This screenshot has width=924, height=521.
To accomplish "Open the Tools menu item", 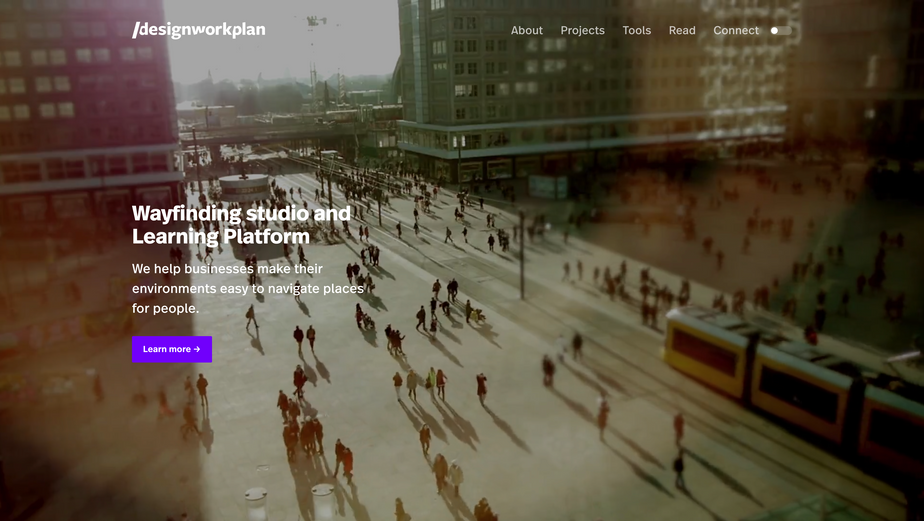I will click(x=636, y=31).
